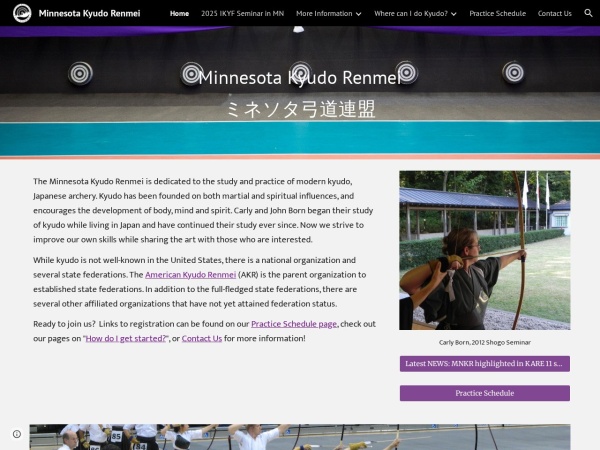Click the Minnesota Kyudo Renmei banner heading
This screenshot has height=450, width=600.
pos(300,78)
